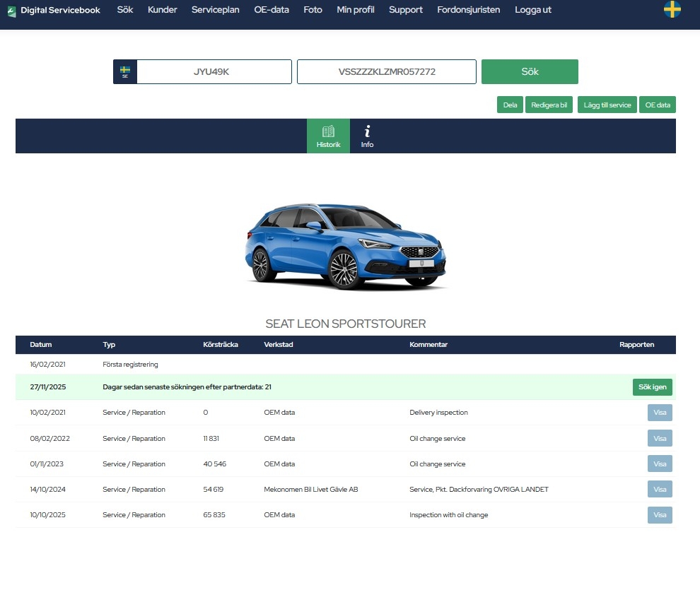Switch to the Info tab
Image resolution: width=700 pixels, height=590 pixels.
pyautogui.click(x=367, y=136)
